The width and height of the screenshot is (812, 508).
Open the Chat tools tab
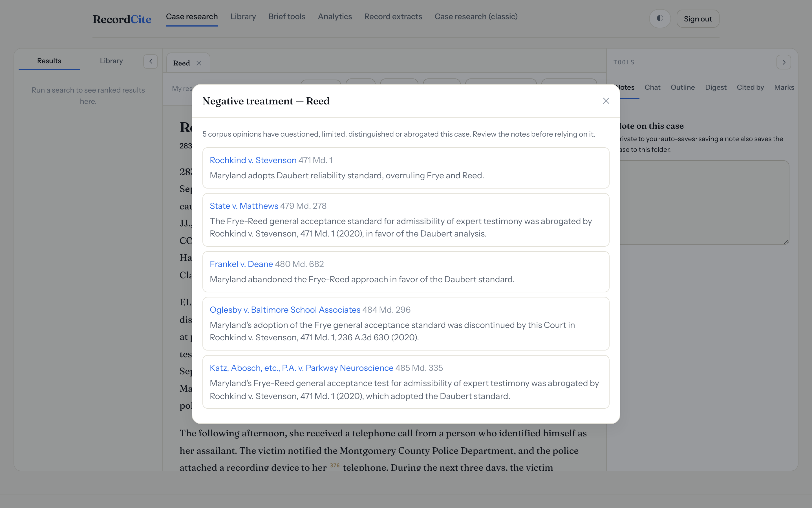coord(652,87)
